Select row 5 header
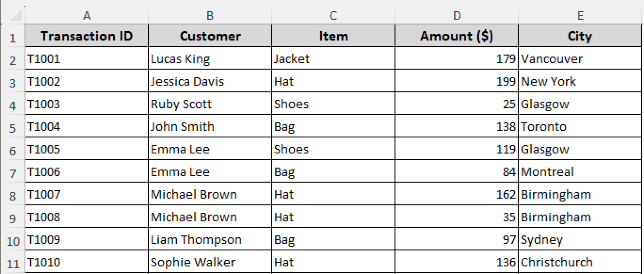Viewport: 644px width, 274px height. coord(13,126)
